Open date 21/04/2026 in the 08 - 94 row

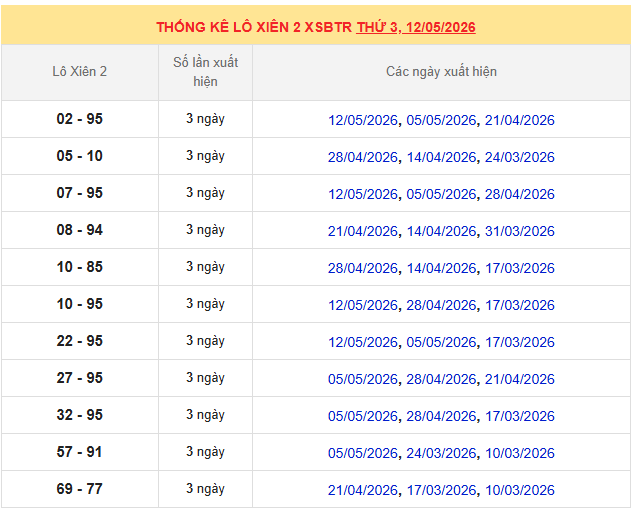coord(363,231)
